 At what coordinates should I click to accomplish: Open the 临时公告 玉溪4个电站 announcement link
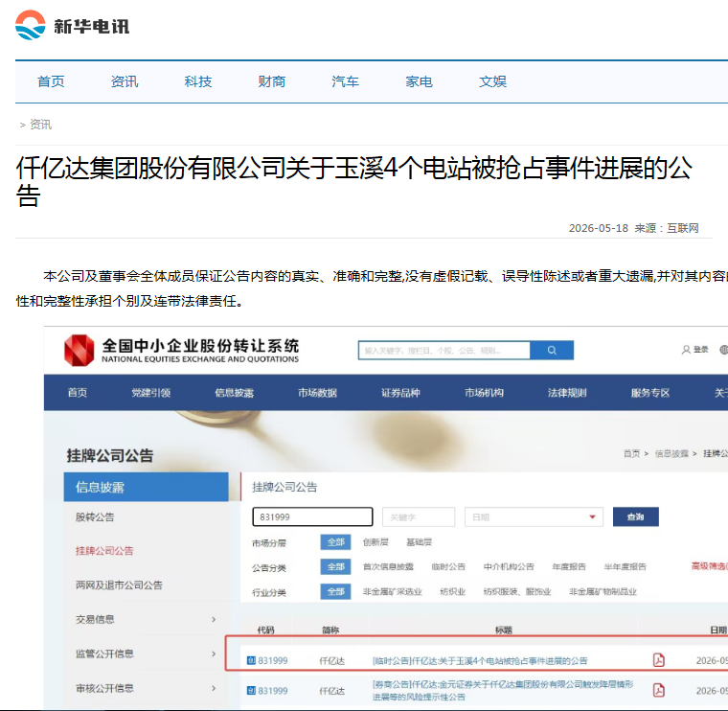point(480,660)
